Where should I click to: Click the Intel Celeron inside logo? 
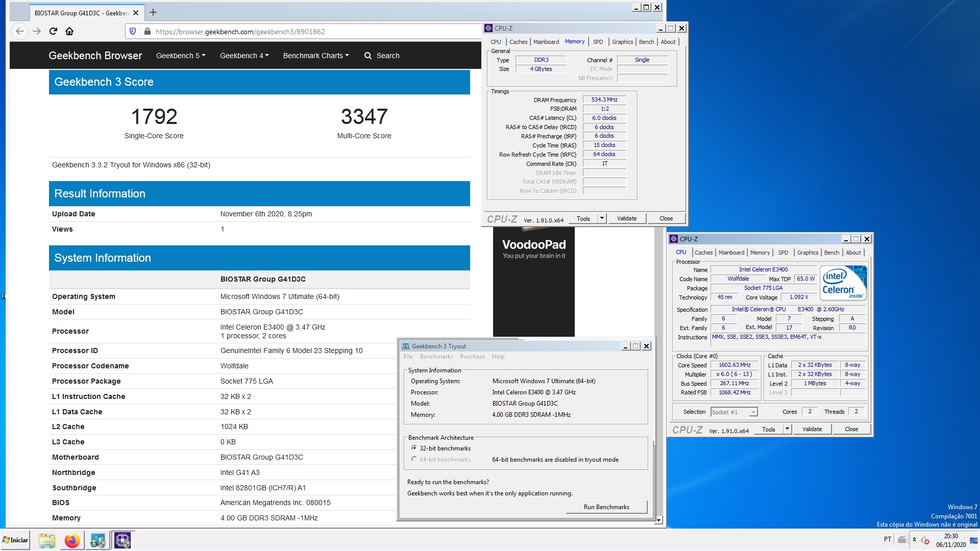(843, 283)
